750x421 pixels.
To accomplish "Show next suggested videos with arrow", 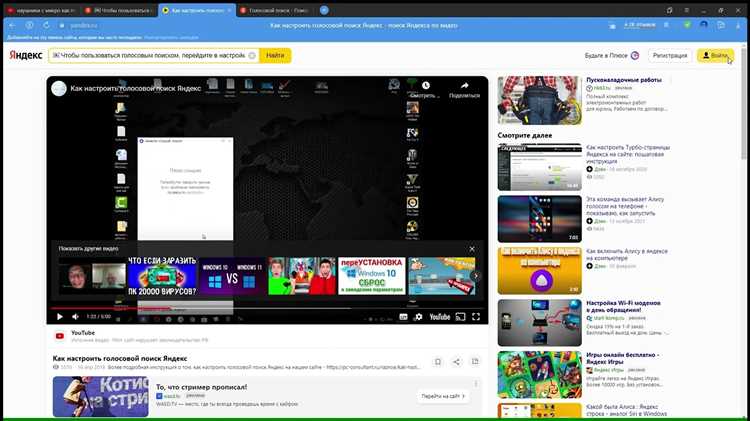I will pyautogui.click(x=476, y=276).
